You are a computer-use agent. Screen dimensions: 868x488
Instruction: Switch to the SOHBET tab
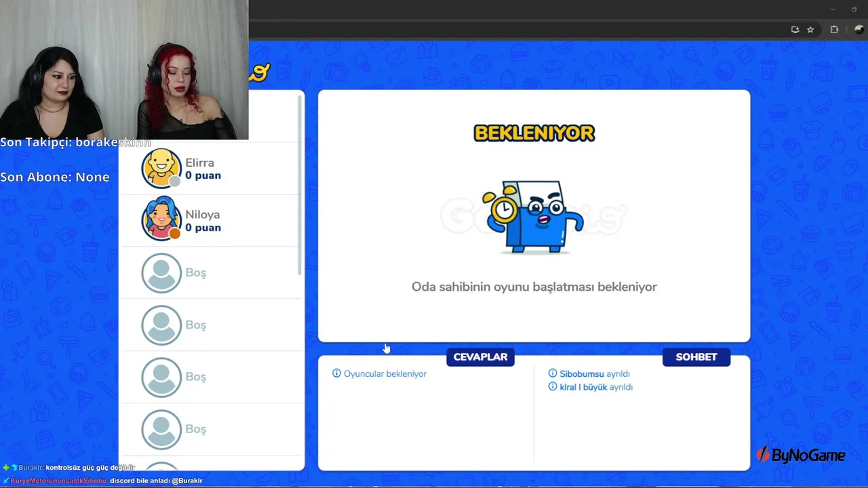[x=696, y=357]
